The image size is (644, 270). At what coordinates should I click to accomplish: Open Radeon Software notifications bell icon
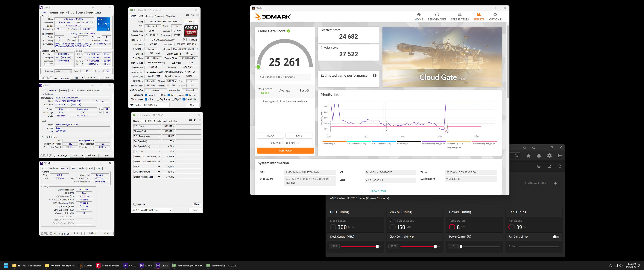(x=539, y=156)
